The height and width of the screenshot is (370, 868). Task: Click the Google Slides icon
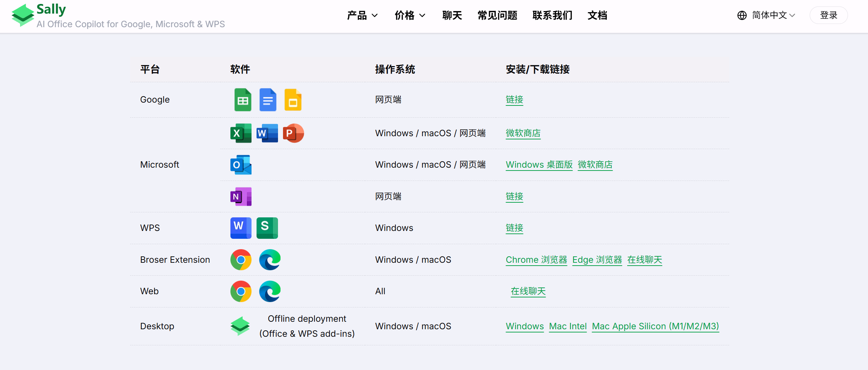click(293, 100)
